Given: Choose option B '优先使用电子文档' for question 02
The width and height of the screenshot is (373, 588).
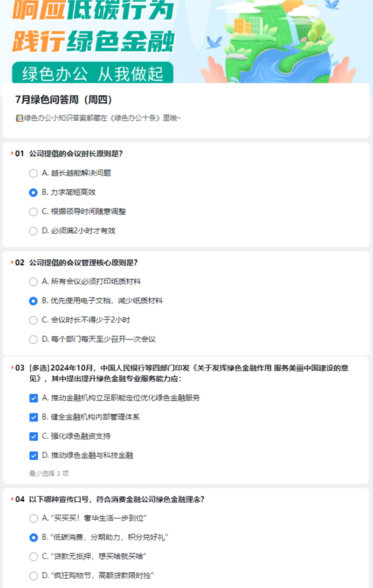Looking at the screenshot, I should click(33, 301).
